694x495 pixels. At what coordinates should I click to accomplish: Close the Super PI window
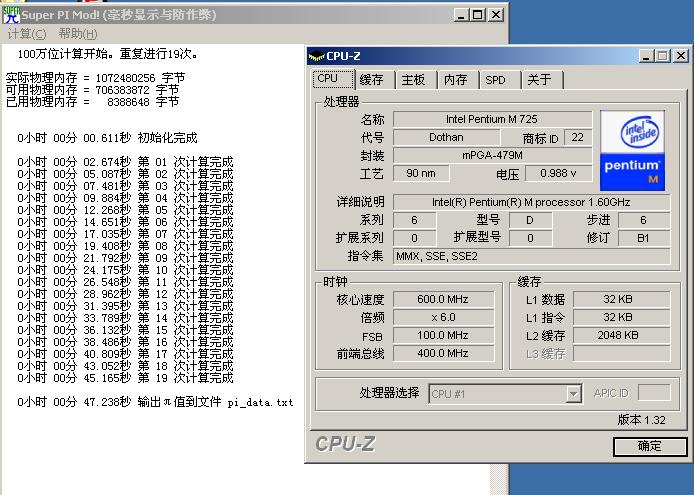[x=496, y=15]
